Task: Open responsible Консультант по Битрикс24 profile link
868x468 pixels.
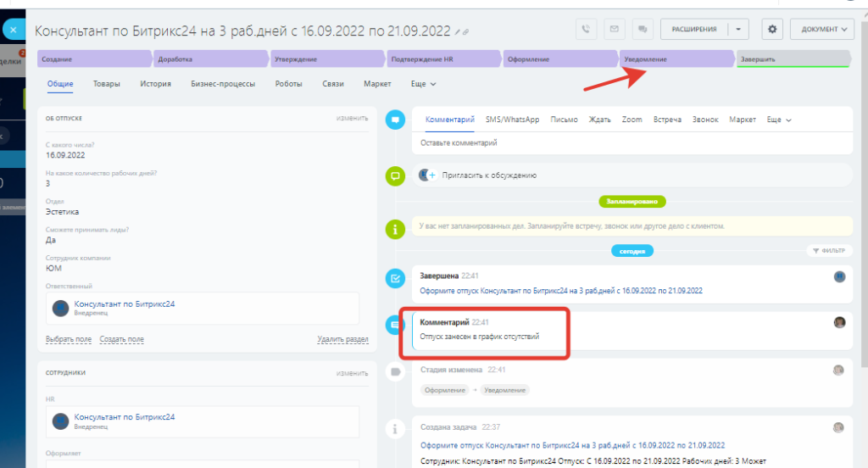Action: 125,304
